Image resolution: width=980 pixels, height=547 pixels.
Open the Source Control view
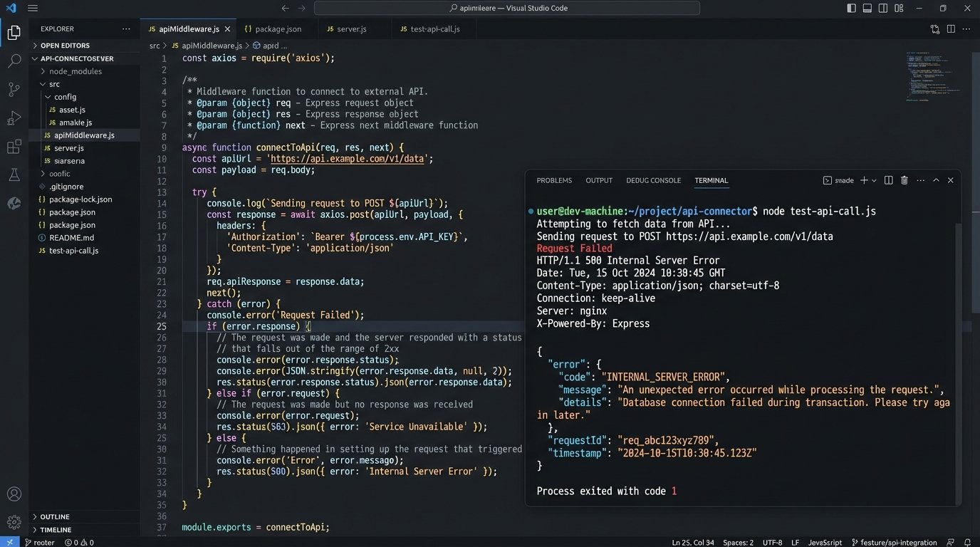coord(14,90)
